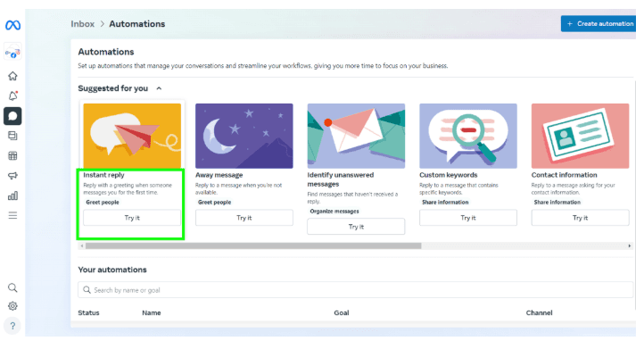Click Greet people tag under Instant reply

pyautogui.click(x=103, y=202)
